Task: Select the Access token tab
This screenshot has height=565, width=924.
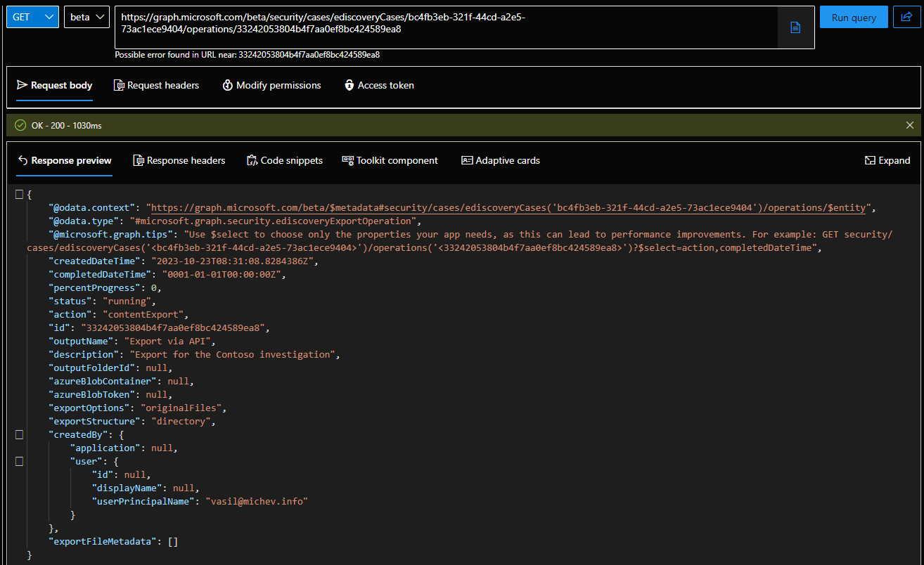Action: coord(379,85)
